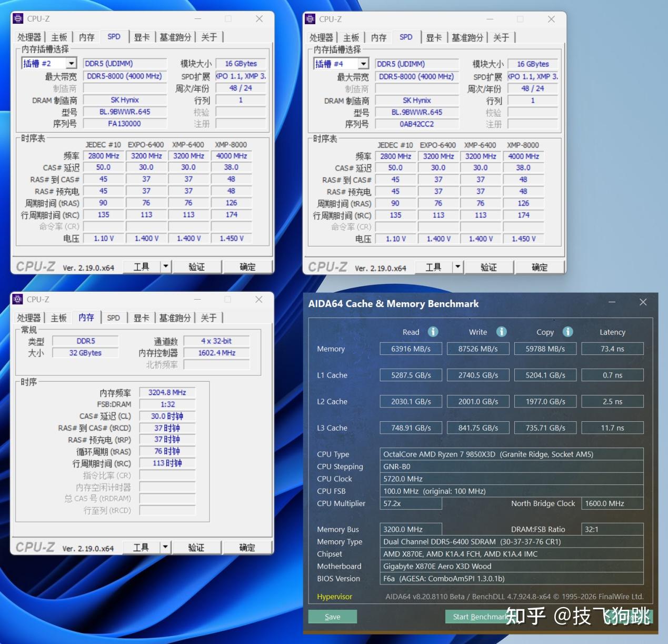The height and width of the screenshot is (644, 668).
Task: Switch to 显卡 tab in slot #4 window
Action: pos(434,37)
